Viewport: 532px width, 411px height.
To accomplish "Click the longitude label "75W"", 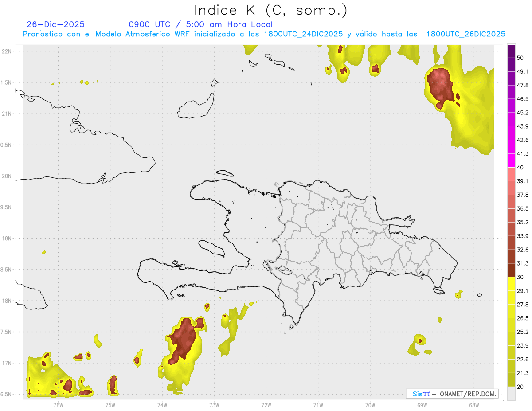I will (x=110, y=405).
